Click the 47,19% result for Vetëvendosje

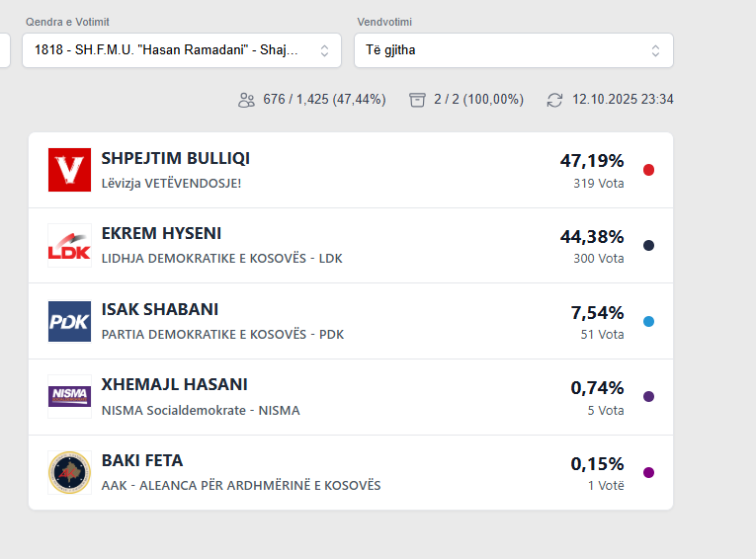pos(592,161)
